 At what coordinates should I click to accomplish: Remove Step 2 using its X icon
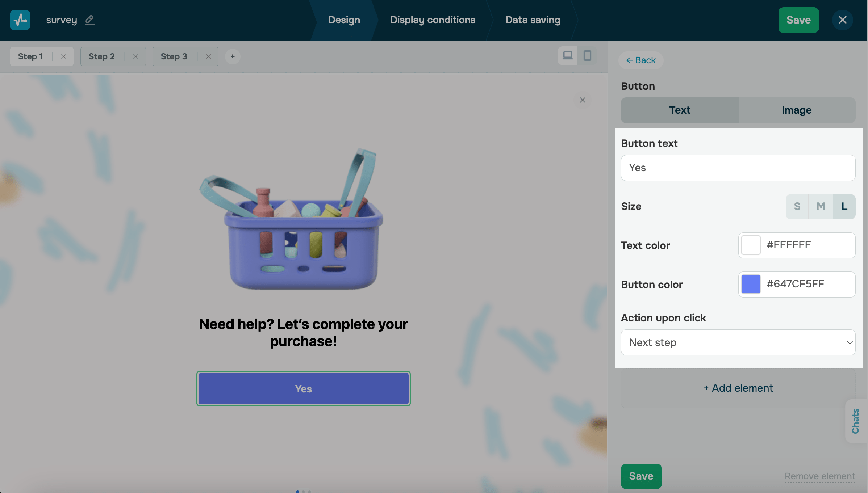(x=136, y=56)
